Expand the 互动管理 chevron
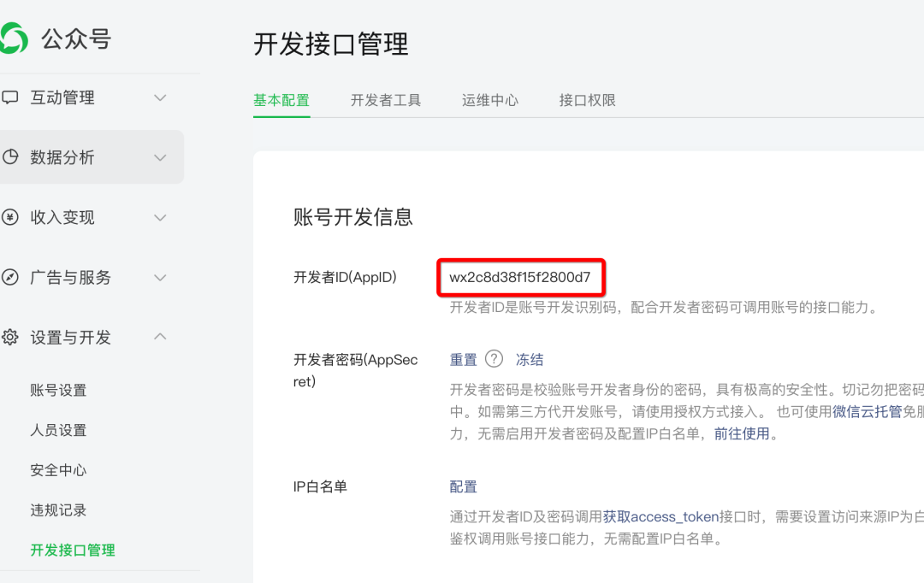 [x=160, y=97]
